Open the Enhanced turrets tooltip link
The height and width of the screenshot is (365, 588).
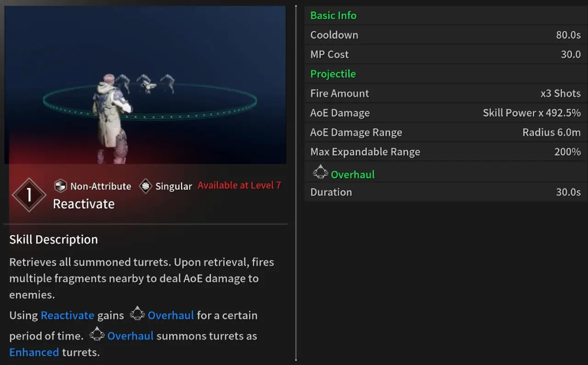pos(34,352)
